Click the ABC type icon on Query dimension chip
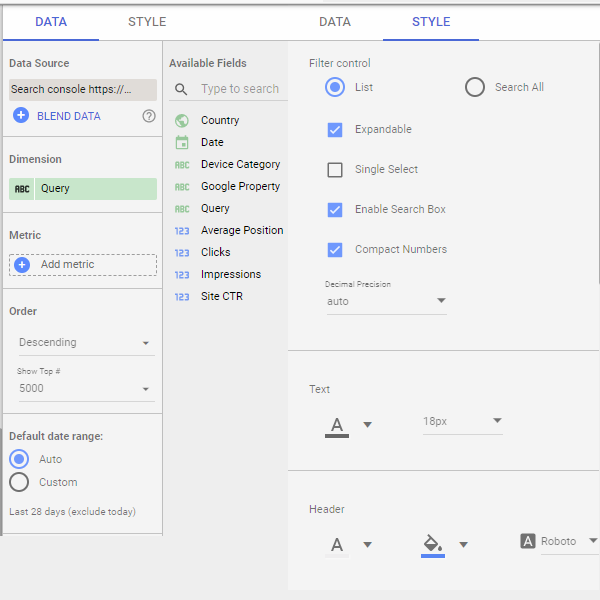Viewport: 600px width, 600px height. [22, 189]
